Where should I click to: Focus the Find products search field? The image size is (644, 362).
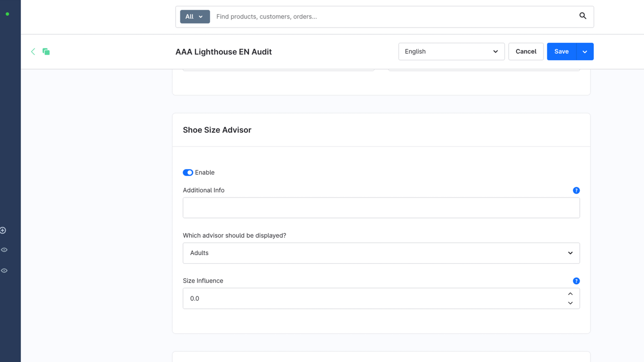(x=392, y=17)
